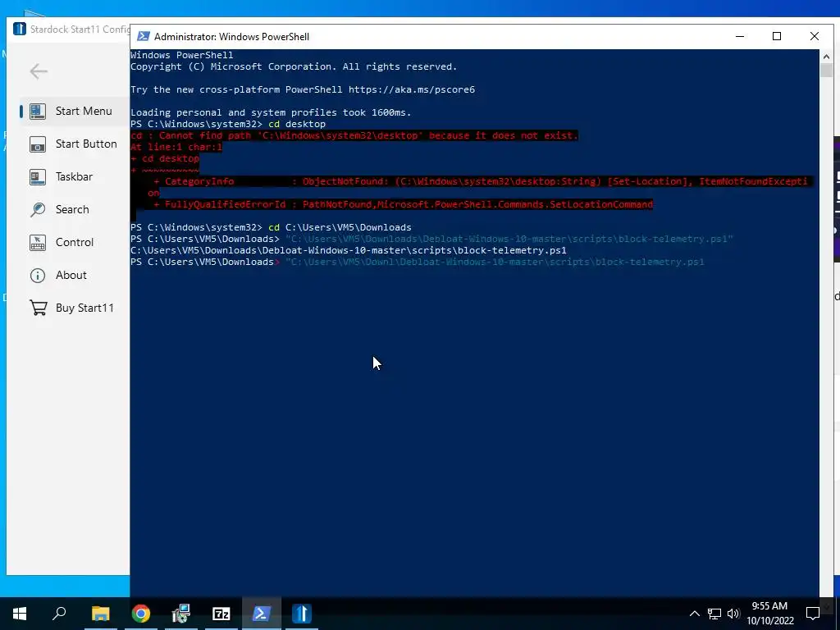Image resolution: width=840 pixels, height=630 pixels.
Task: Open the volume control tray icon
Action: pos(733,614)
